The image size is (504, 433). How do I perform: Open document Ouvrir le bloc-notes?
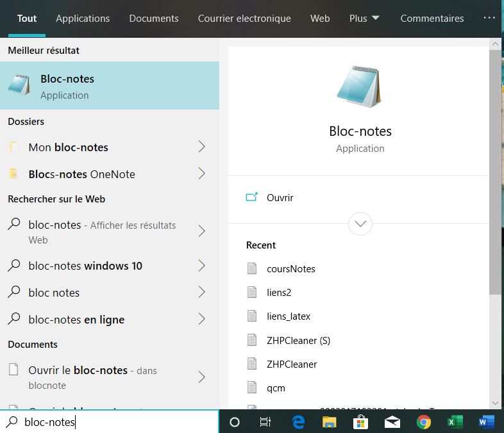coord(110,377)
